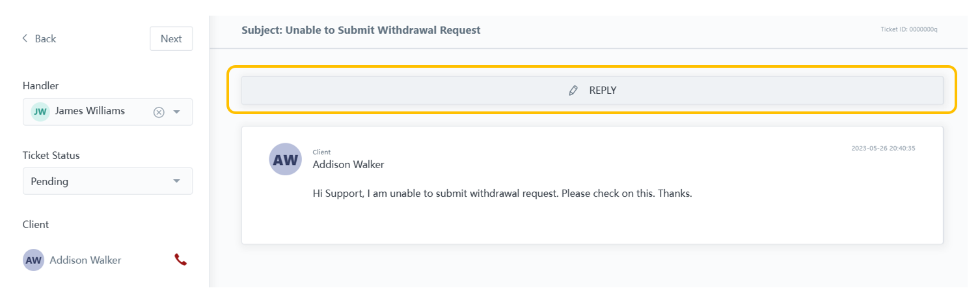Clear the James Williams handler selection
Image resolution: width=980 pixels, height=288 pixels.
(x=159, y=112)
